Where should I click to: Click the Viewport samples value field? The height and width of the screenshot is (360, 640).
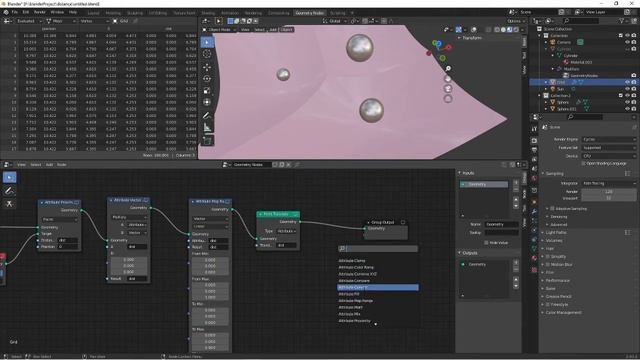[x=609, y=198]
